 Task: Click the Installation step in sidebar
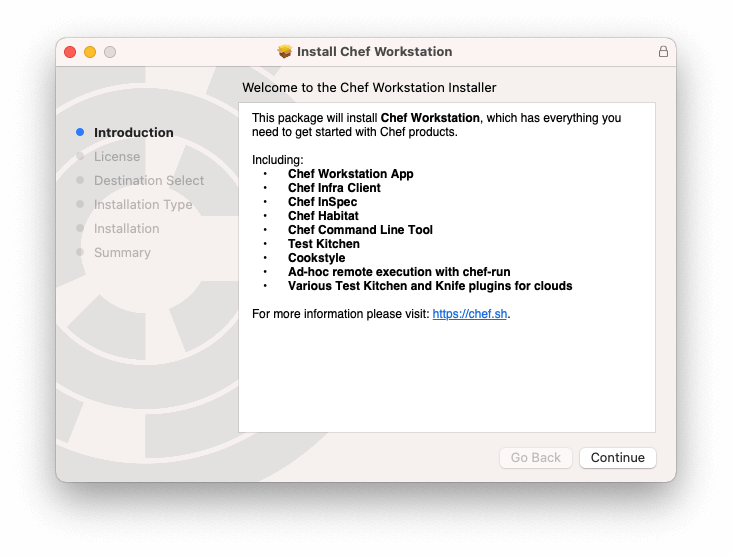point(126,228)
